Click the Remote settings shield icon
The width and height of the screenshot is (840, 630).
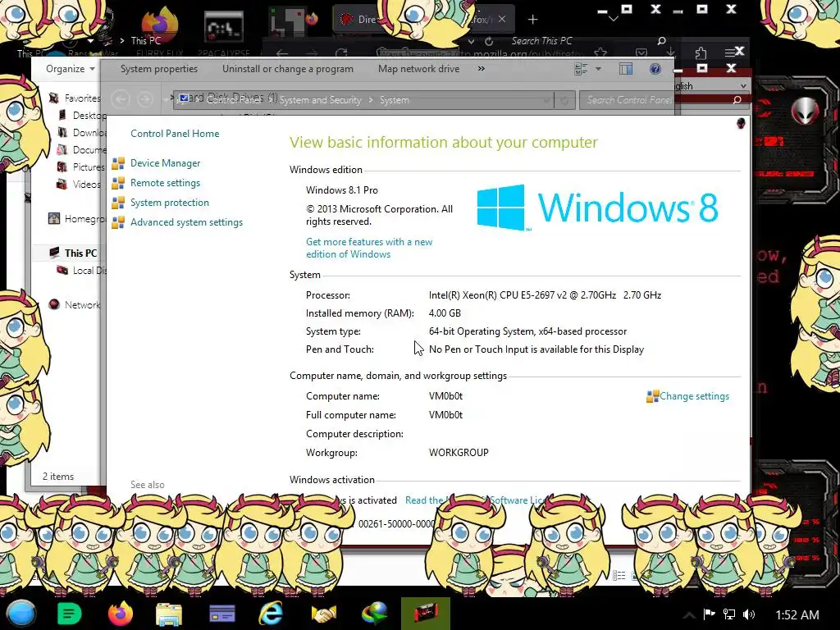[x=118, y=183]
